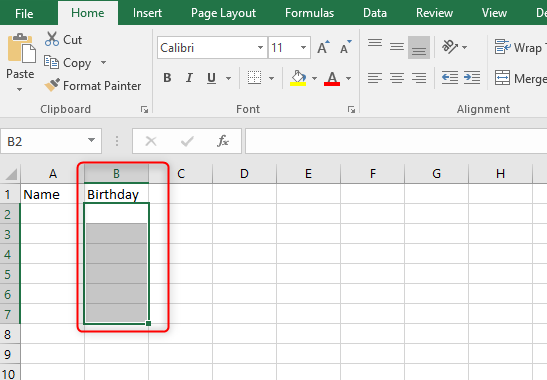Toggle italic formatting
The width and height of the screenshot is (547, 380).
tap(189, 77)
